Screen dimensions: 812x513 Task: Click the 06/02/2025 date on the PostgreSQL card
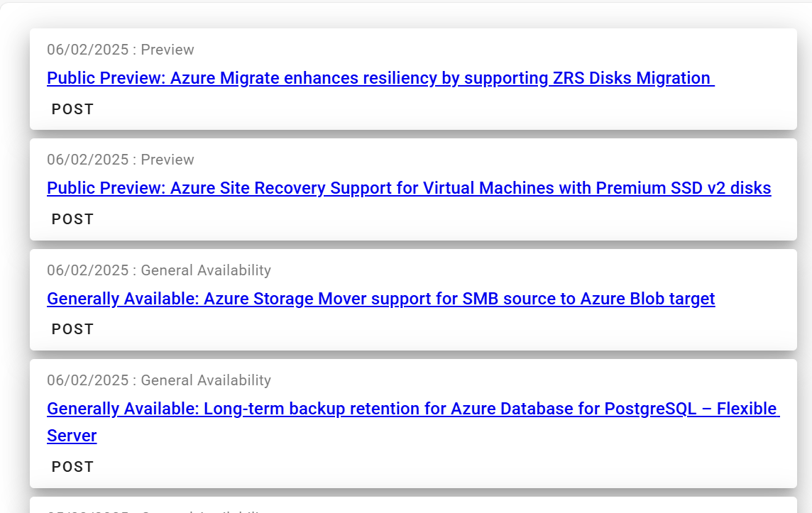(87, 380)
